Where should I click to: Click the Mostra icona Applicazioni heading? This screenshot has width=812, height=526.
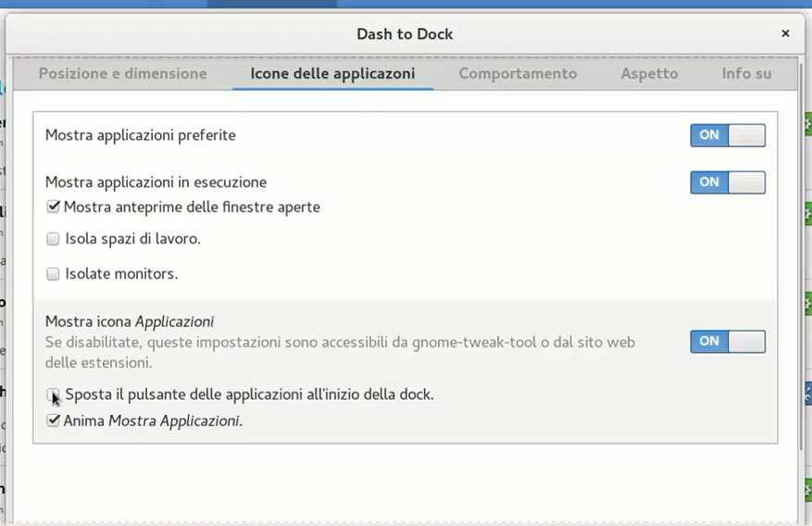[130, 322]
